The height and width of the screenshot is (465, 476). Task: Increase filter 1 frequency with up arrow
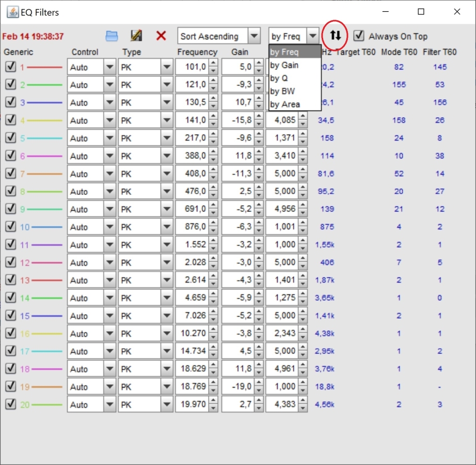[x=214, y=64]
